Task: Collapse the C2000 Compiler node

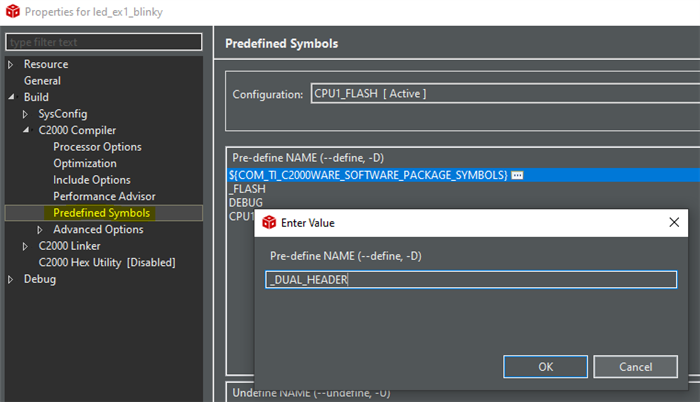Action: point(26,130)
